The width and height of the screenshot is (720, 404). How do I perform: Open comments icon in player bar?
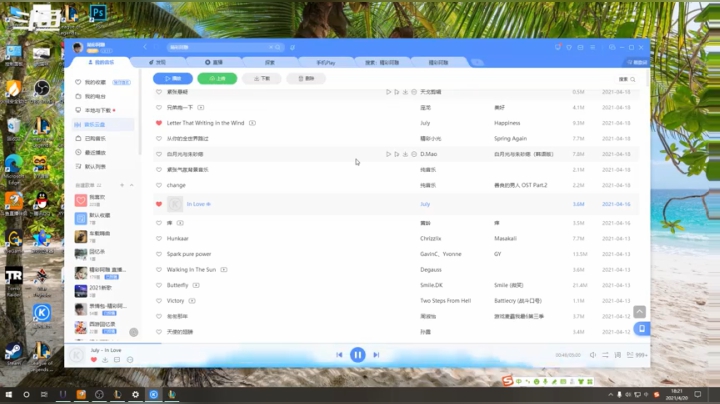117,360
